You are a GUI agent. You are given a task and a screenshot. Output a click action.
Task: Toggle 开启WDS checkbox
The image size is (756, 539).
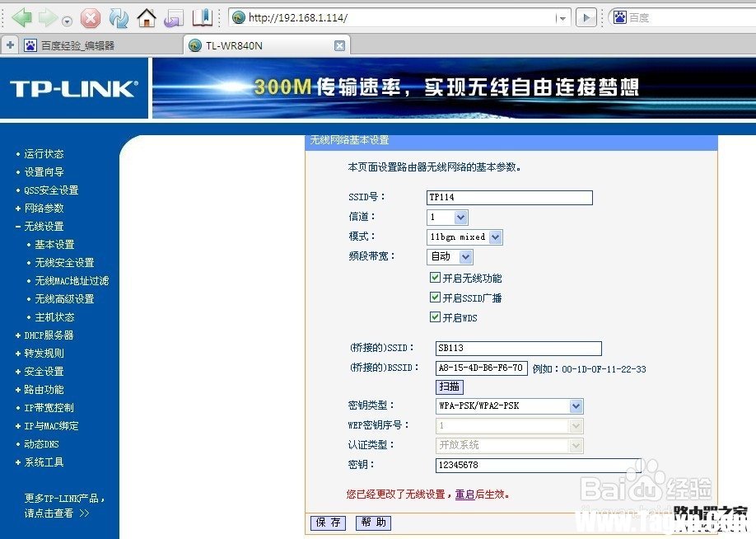tap(435, 317)
